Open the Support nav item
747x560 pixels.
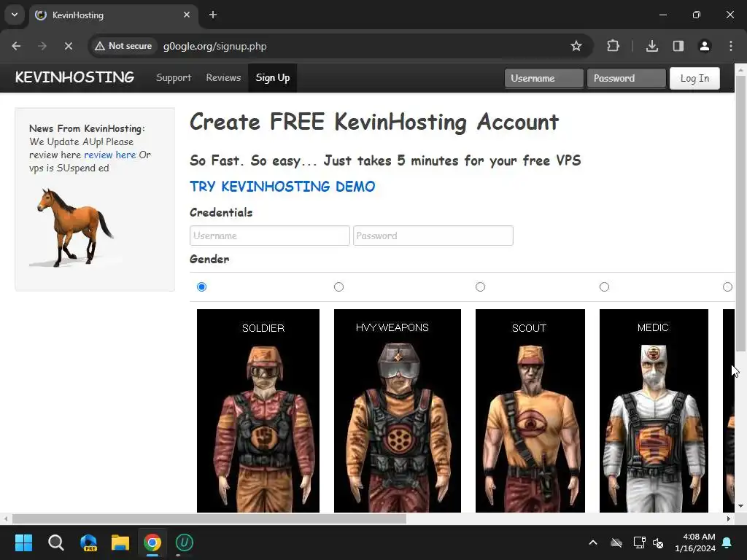click(174, 77)
